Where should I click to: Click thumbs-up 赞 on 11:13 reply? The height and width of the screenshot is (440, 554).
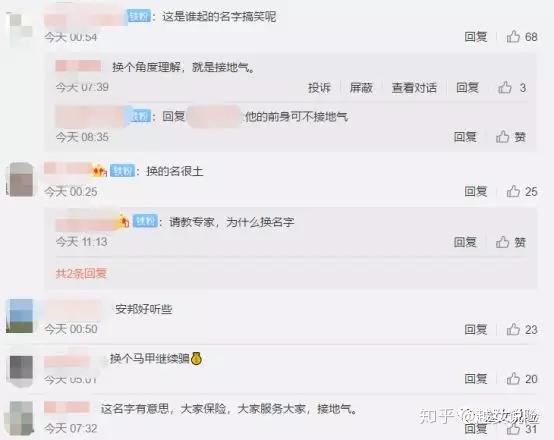511,242
